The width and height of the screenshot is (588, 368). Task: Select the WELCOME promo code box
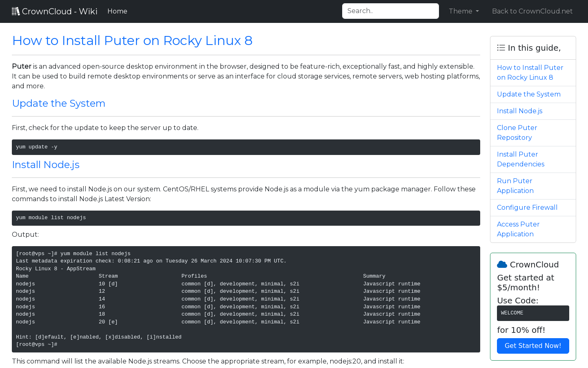pos(533,313)
